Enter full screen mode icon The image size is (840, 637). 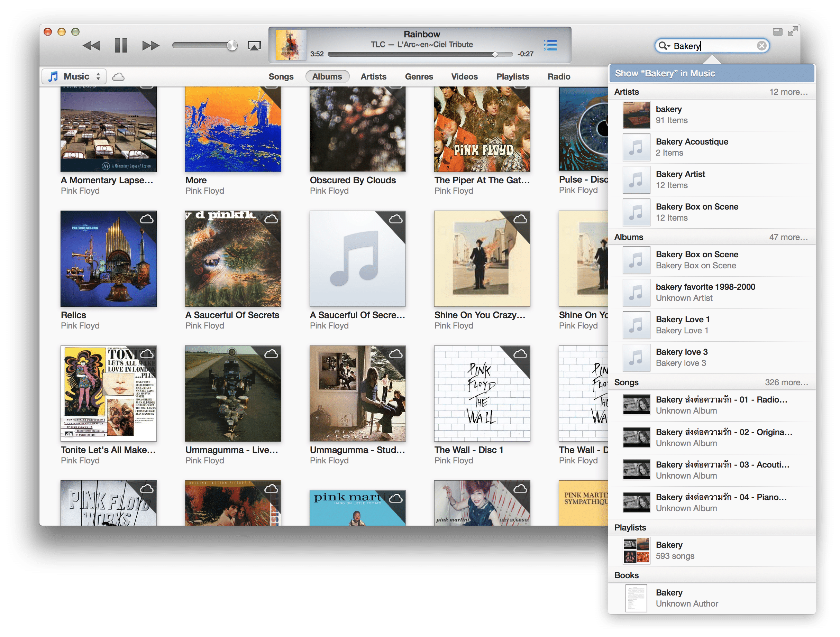pos(793,31)
